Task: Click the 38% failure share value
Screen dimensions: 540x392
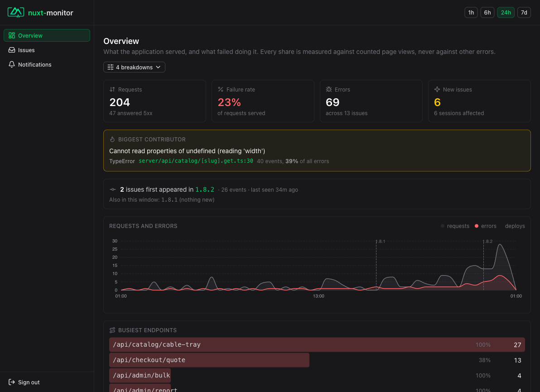Action: click(x=485, y=360)
